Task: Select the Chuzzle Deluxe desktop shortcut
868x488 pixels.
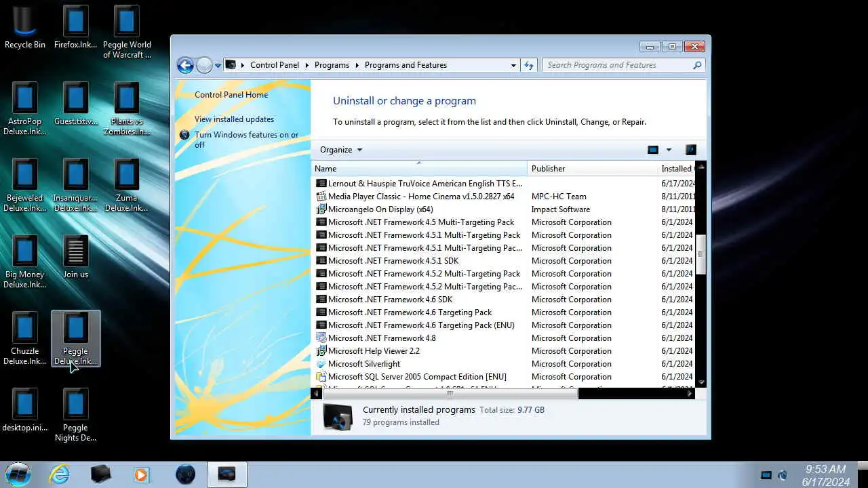Action: pos(25,338)
